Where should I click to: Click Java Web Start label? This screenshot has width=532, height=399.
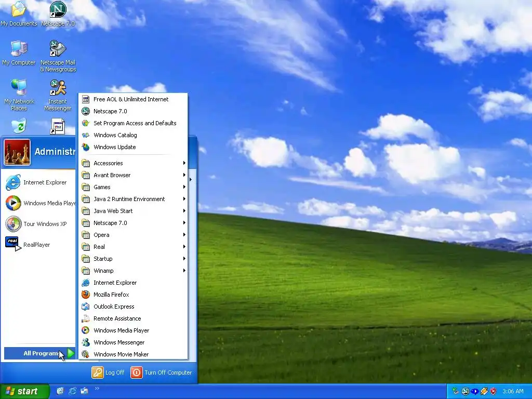[x=113, y=211]
